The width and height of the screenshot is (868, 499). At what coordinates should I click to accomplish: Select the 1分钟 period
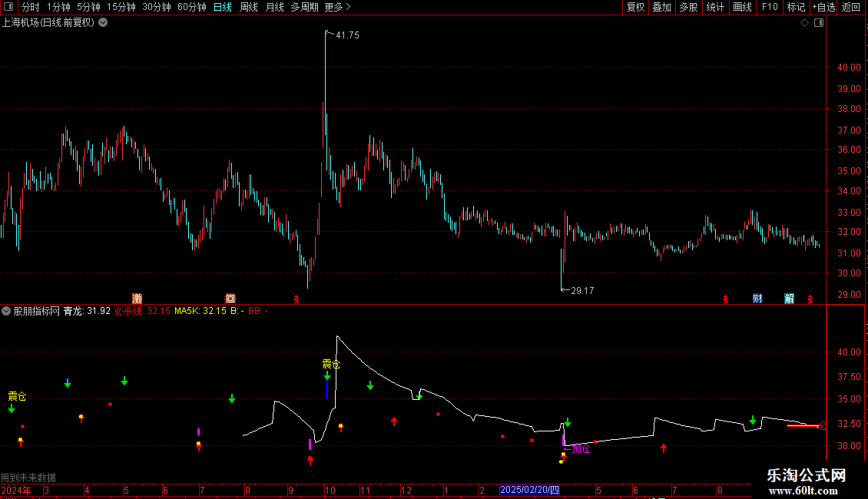click(58, 7)
